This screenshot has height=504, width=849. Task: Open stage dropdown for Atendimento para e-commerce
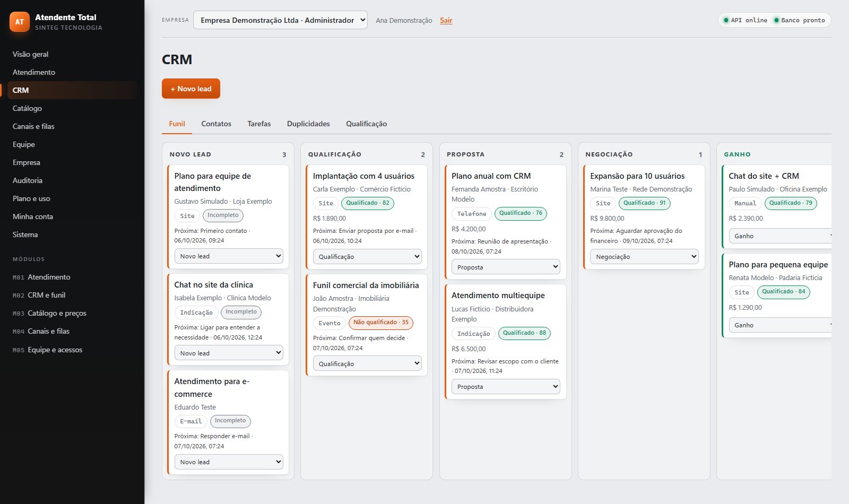pyautogui.click(x=229, y=462)
